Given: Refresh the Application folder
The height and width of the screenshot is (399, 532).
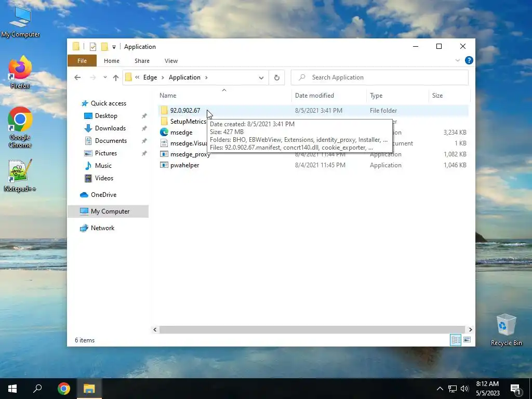Looking at the screenshot, I should pos(276,78).
